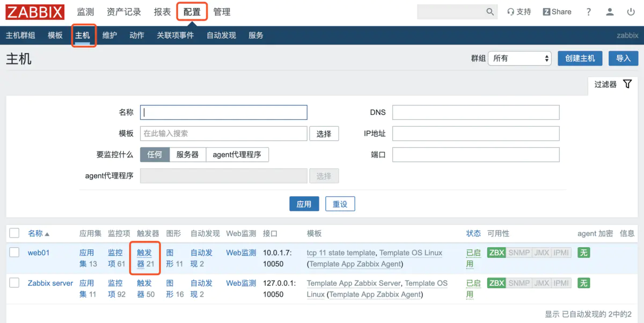Screen dimensions: 644x323
Task: Open the 报表 top menu
Action: pyautogui.click(x=162, y=12)
